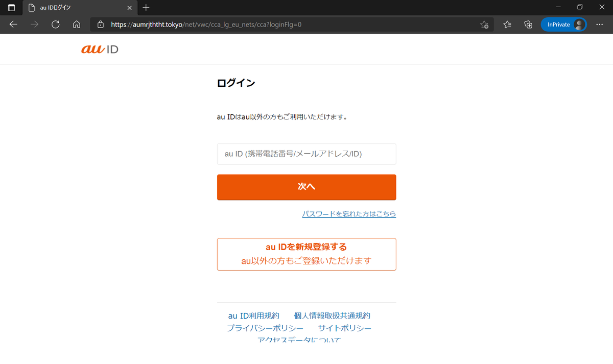Open au ID利用規約 link

254,316
